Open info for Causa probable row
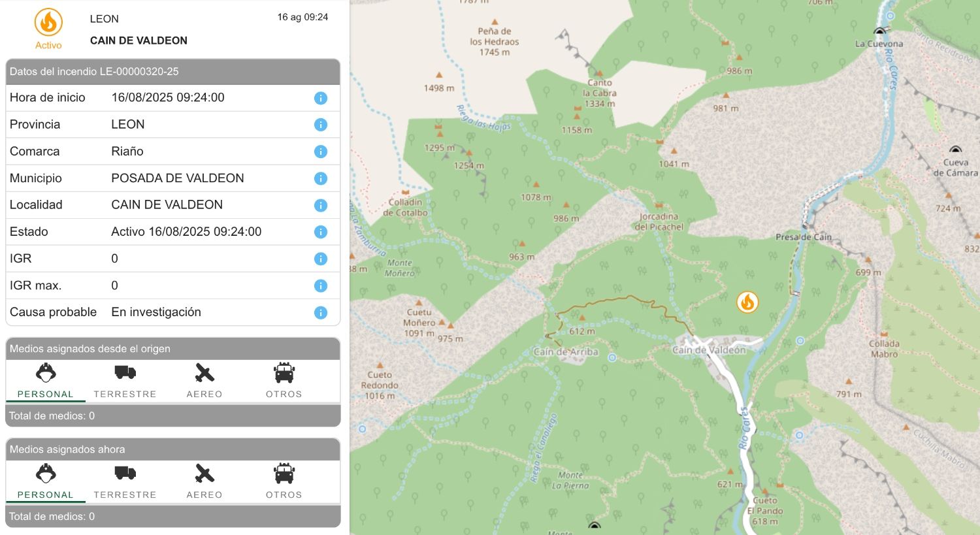The image size is (980, 535). coord(320,312)
